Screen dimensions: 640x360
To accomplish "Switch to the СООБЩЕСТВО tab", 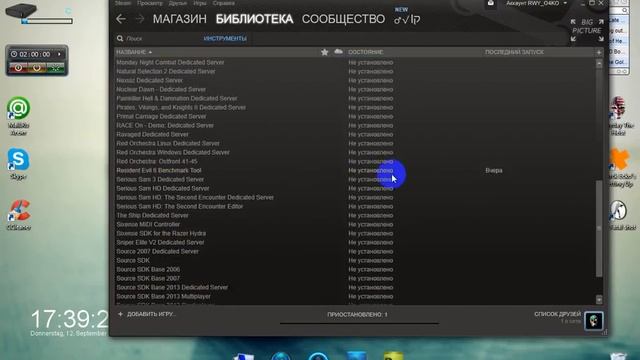I will click(343, 19).
